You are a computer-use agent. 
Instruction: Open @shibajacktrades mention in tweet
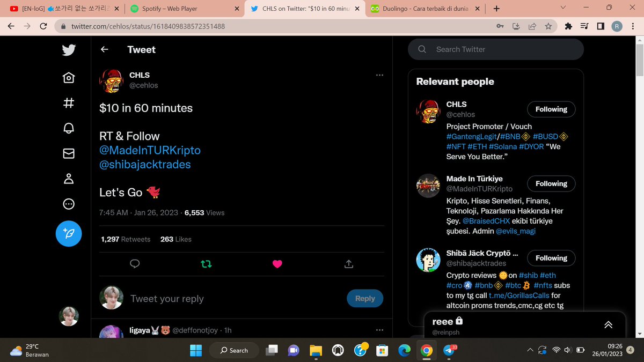coord(145,164)
